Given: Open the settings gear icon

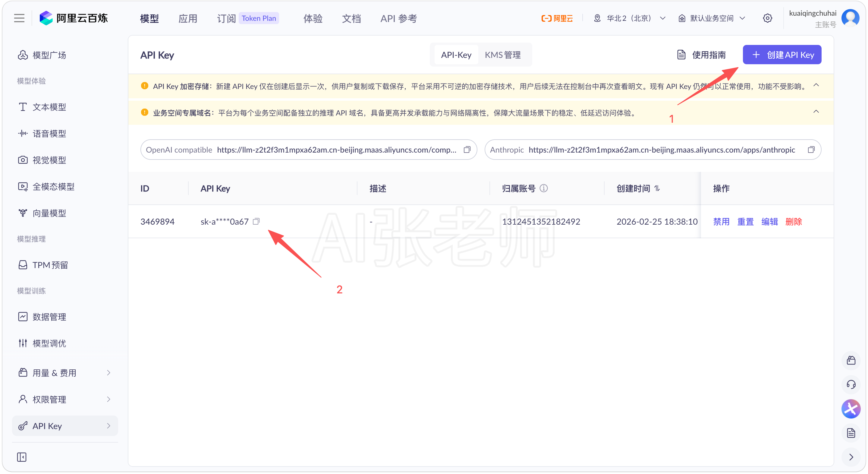Looking at the screenshot, I should click(x=767, y=18).
